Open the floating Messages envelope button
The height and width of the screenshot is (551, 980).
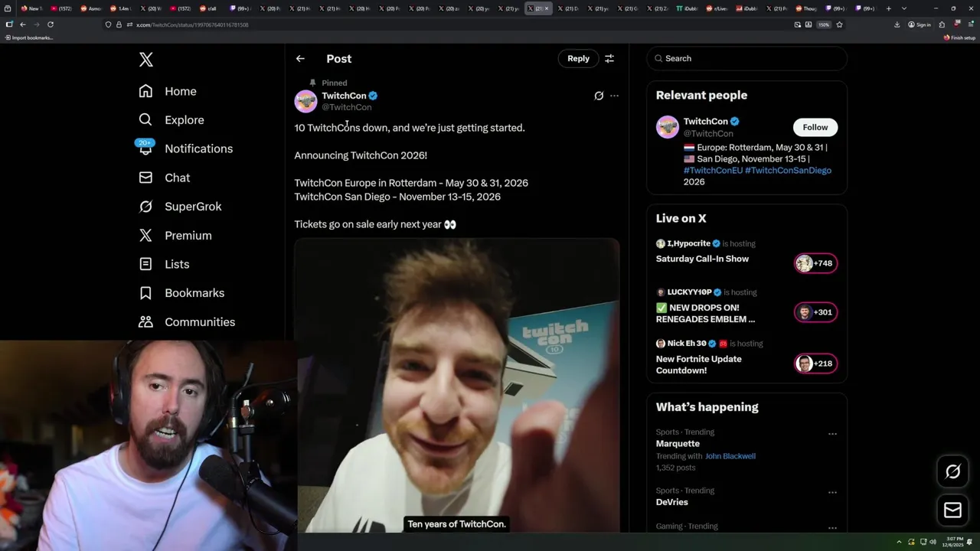952,510
